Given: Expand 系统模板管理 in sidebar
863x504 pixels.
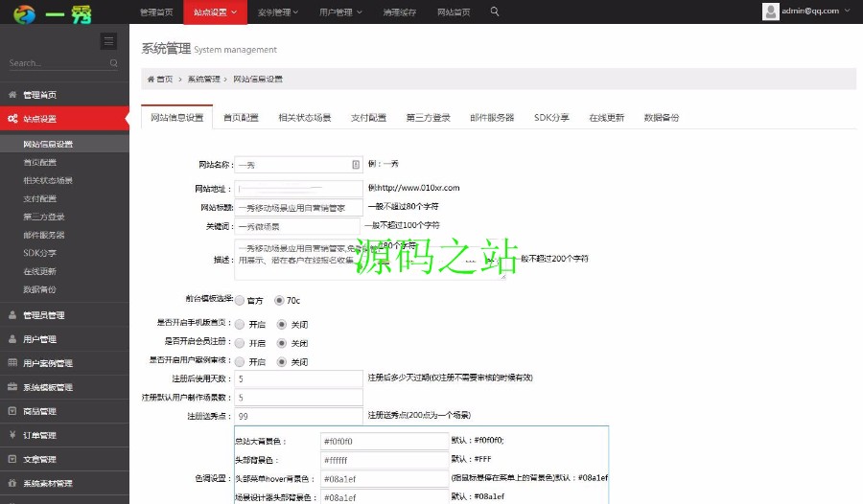Looking at the screenshot, I should tap(64, 387).
